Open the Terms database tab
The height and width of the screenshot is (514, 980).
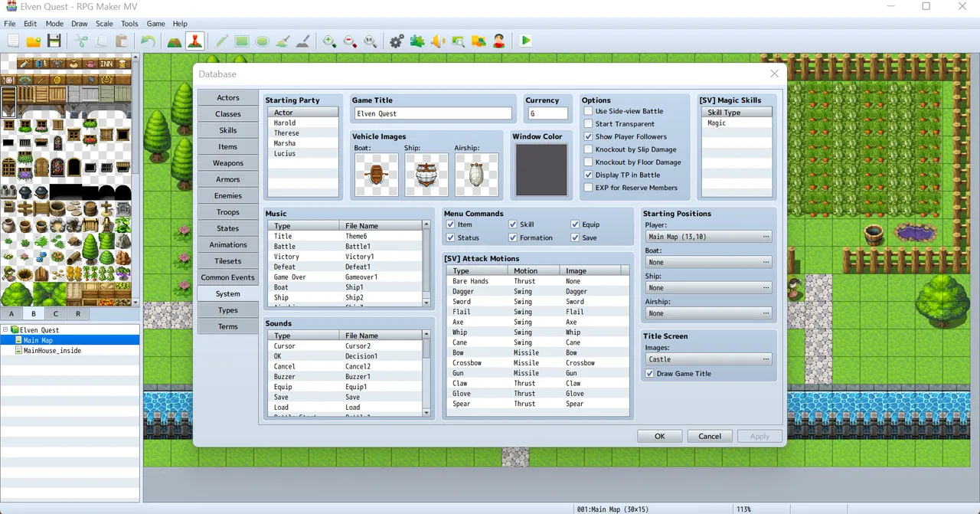coord(228,326)
